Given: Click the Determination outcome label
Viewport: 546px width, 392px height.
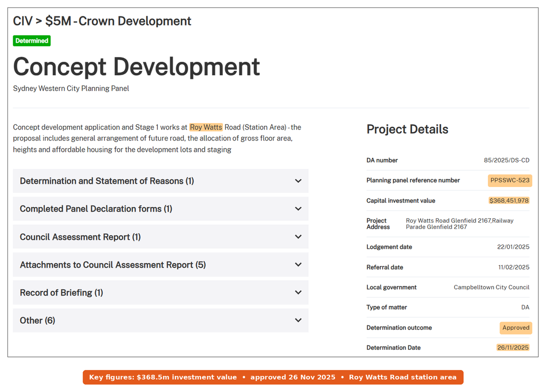Looking at the screenshot, I should coord(399,328).
